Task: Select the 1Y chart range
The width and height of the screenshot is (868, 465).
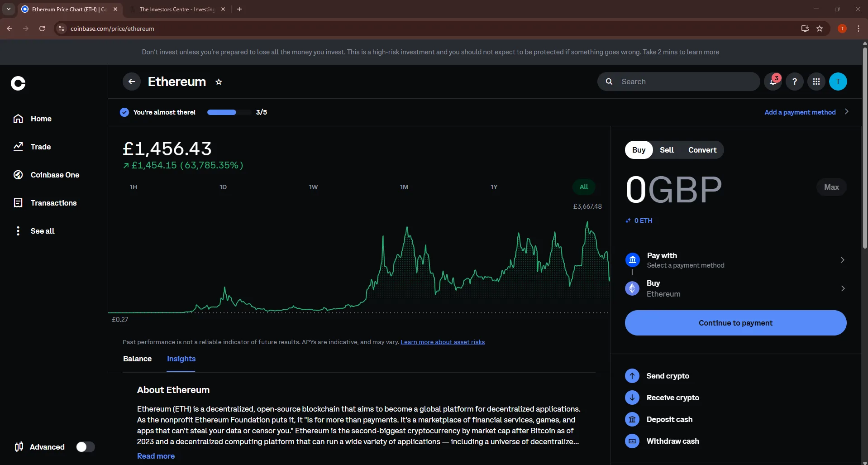Action: point(494,187)
